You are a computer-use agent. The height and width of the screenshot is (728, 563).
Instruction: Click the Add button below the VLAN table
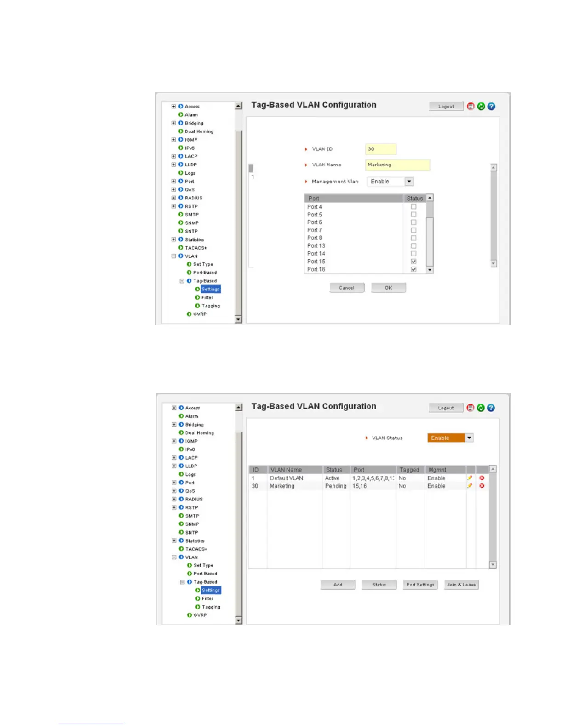[338, 585]
